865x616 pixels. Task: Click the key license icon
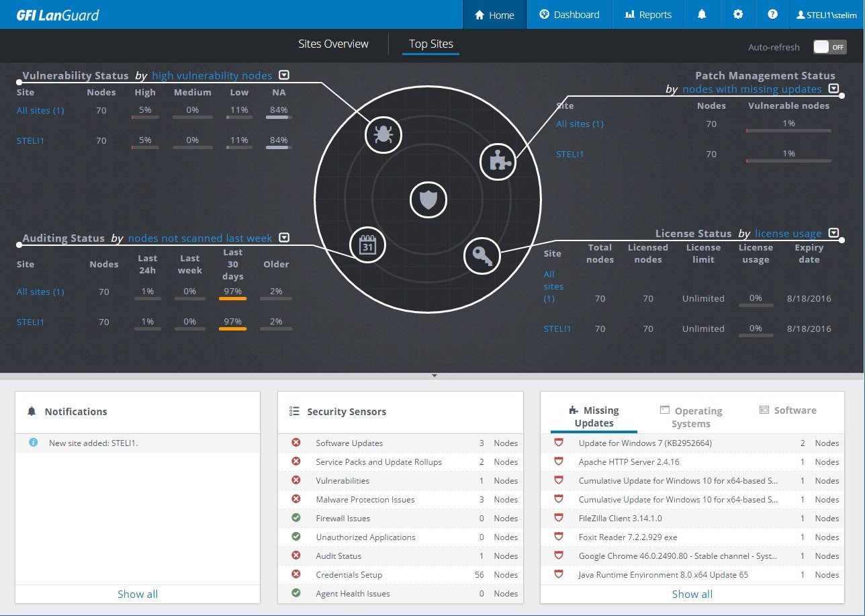point(482,256)
